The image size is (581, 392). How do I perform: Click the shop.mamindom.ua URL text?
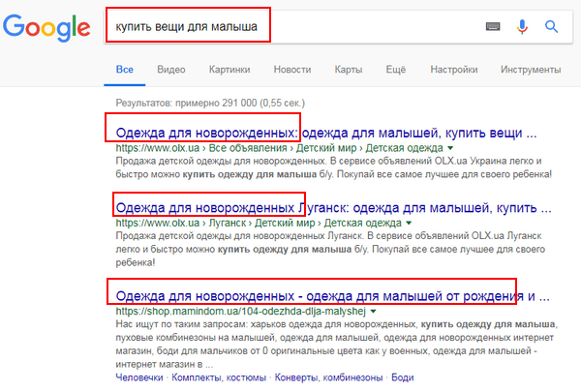[x=241, y=312]
